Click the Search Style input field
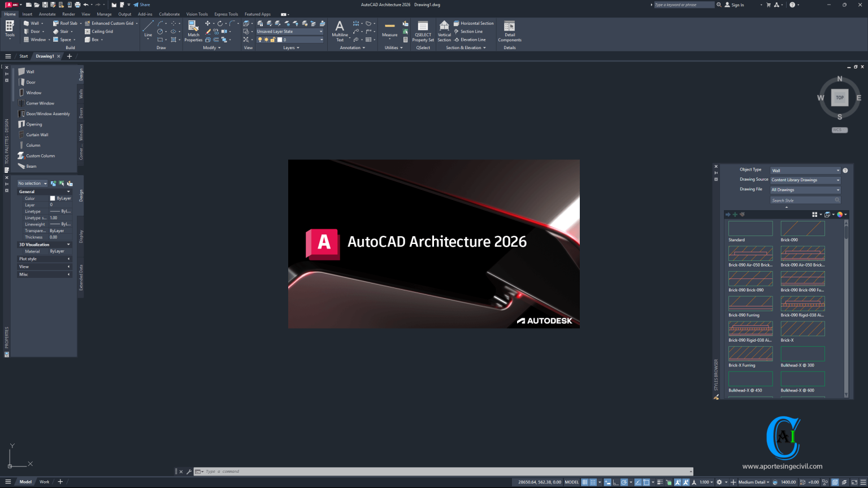Image resolution: width=868 pixels, height=488 pixels. click(x=805, y=200)
